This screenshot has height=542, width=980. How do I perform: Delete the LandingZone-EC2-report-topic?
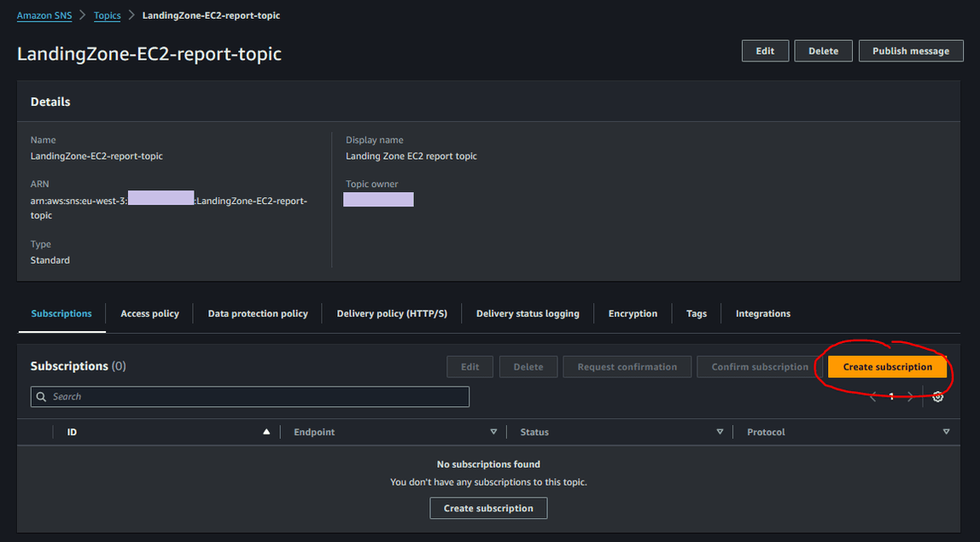tap(823, 50)
